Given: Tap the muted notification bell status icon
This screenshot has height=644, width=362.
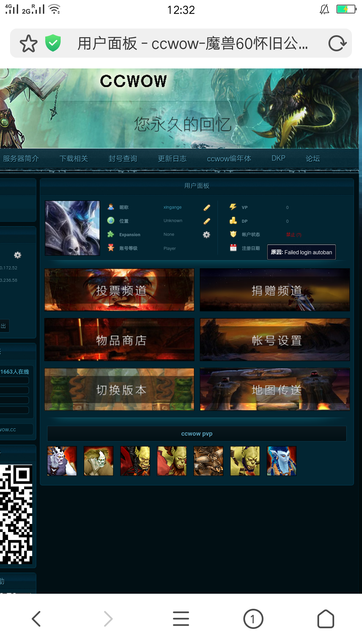Looking at the screenshot, I should point(324,9).
